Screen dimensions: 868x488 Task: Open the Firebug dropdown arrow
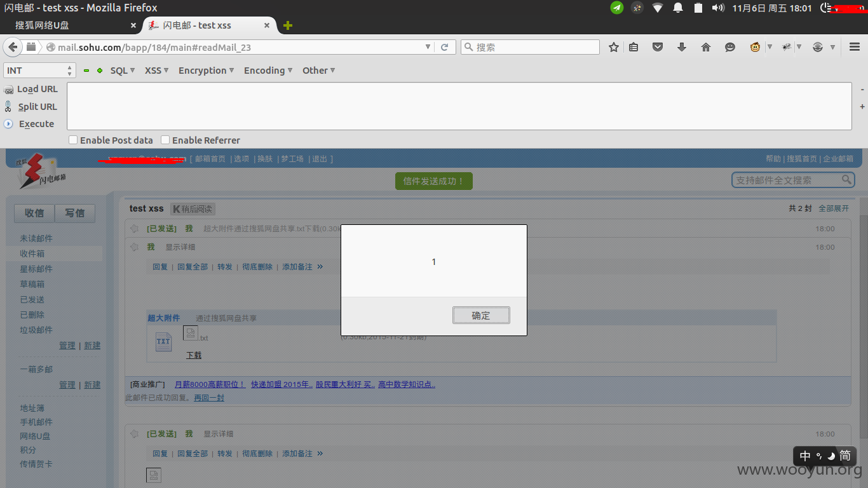[799, 47]
